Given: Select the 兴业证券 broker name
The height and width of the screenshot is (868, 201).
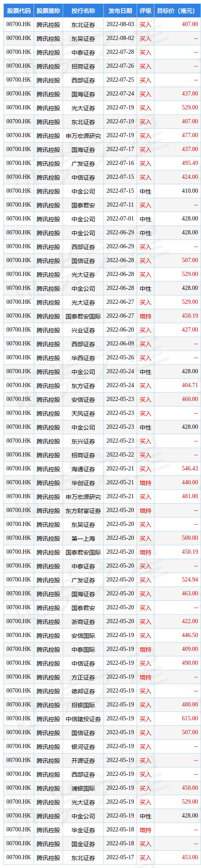Looking at the screenshot, I should (83, 330).
